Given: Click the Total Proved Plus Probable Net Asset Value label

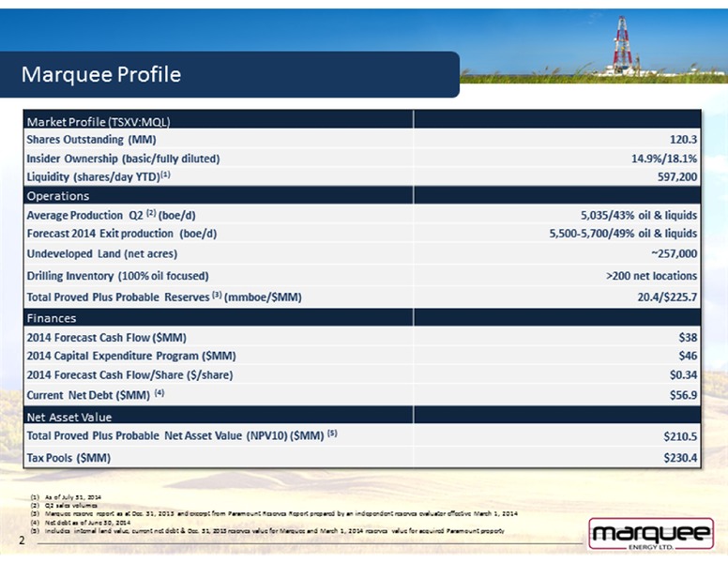Looking at the screenshot, I should [182, 435].
